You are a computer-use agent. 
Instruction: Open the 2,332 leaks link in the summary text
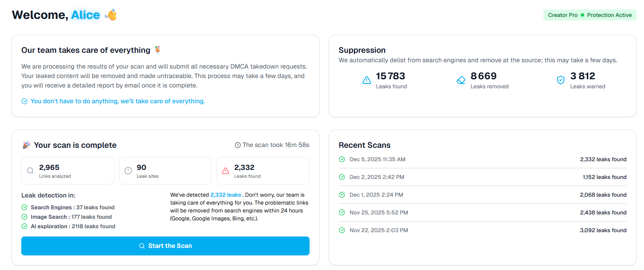(x=225, y=194)
